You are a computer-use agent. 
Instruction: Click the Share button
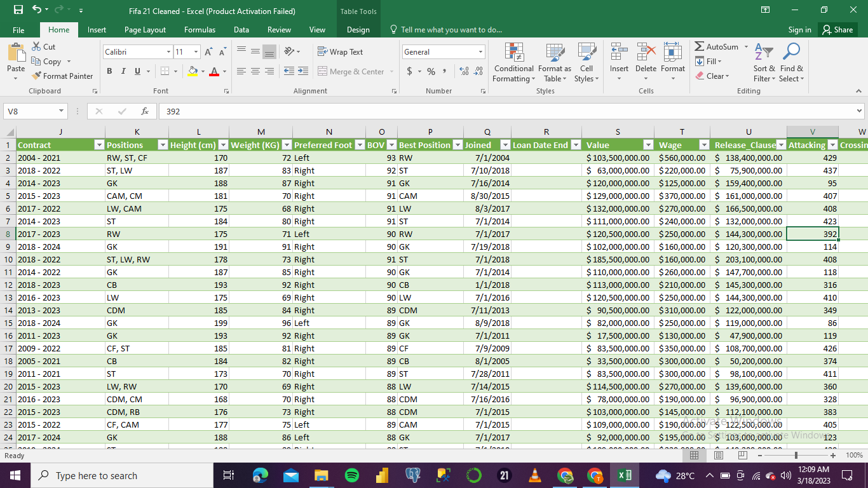837,29
